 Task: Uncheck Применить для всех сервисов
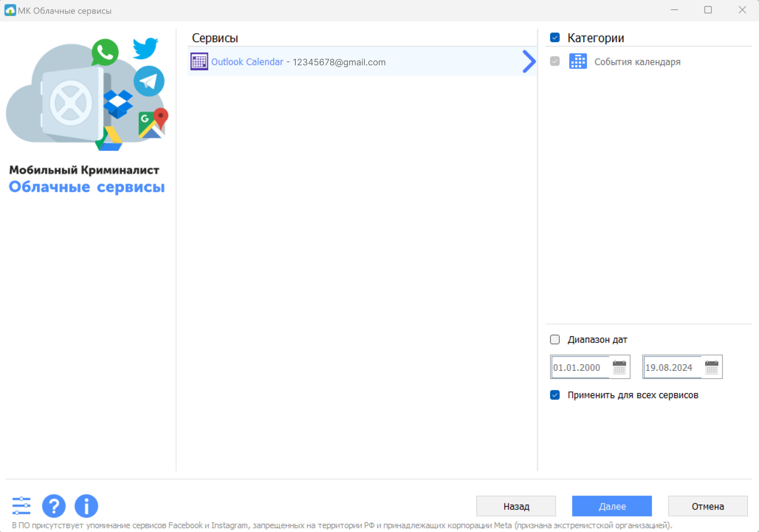555,395
